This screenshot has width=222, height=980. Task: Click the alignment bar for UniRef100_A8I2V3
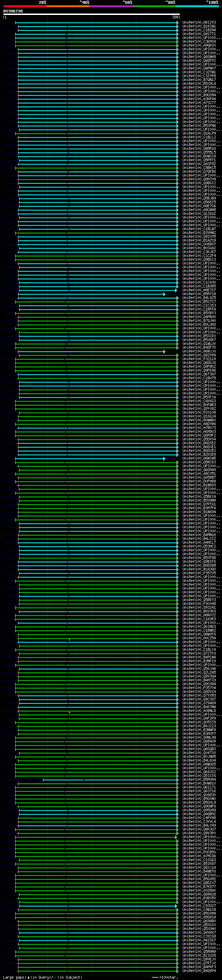[97, 23]
